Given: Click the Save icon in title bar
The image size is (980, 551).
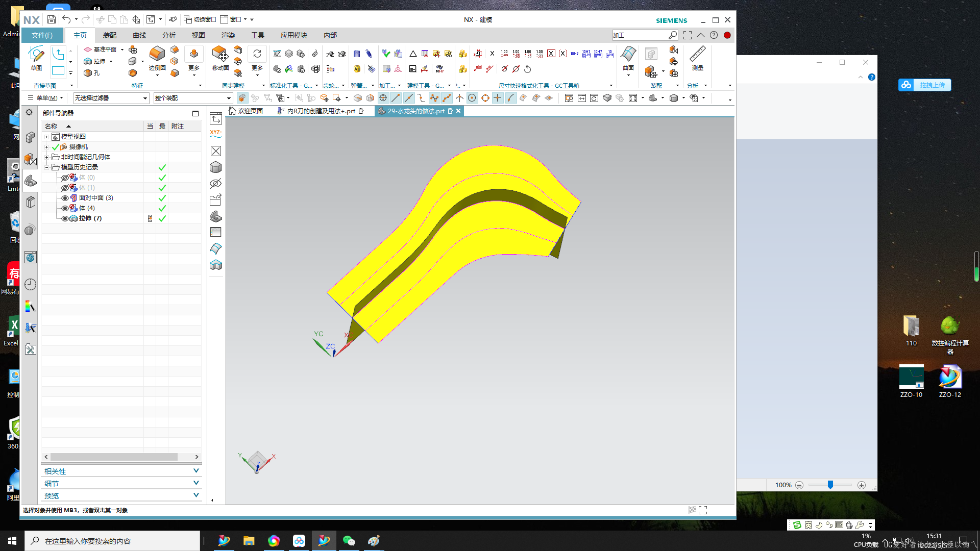Looking at the screenshot, I should coord(52,19).
